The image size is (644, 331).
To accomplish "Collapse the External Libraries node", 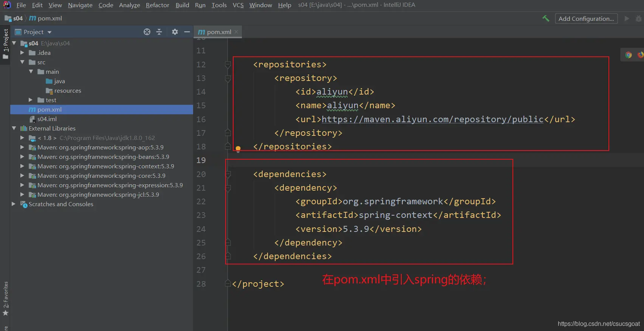I will click(x=14, y=129).
